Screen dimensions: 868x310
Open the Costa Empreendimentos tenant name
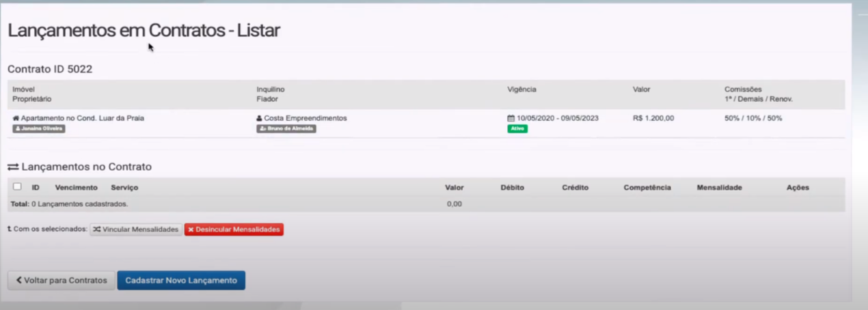point(306,118)
